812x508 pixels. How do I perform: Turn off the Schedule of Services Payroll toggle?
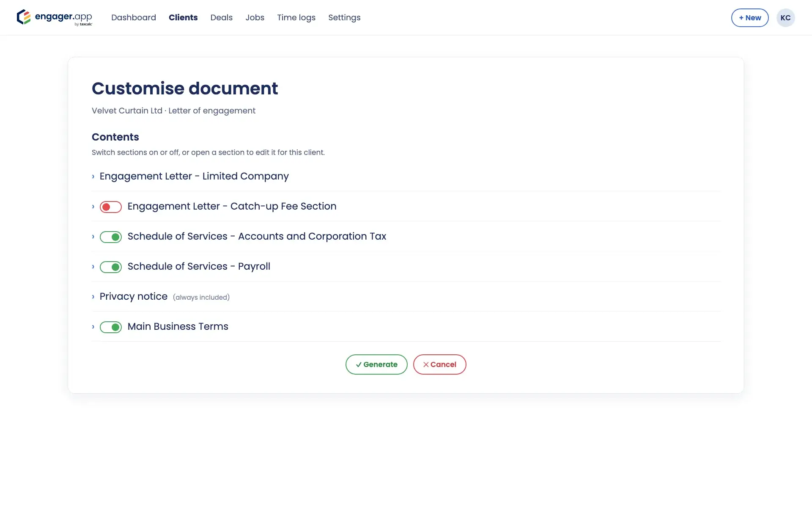(x=111, y=267)
